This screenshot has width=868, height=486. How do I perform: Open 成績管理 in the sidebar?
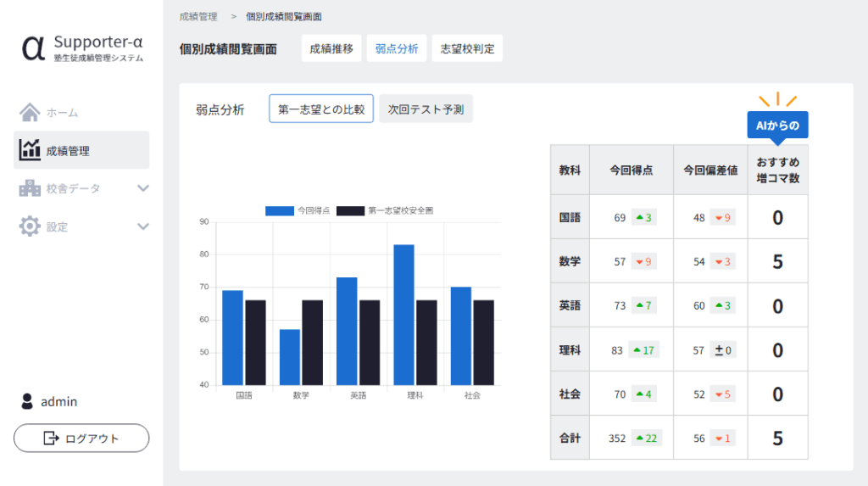(x=81, y=149)
